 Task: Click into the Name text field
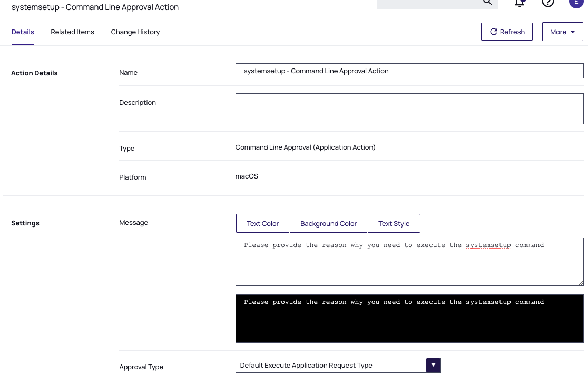tap(409, 71)
